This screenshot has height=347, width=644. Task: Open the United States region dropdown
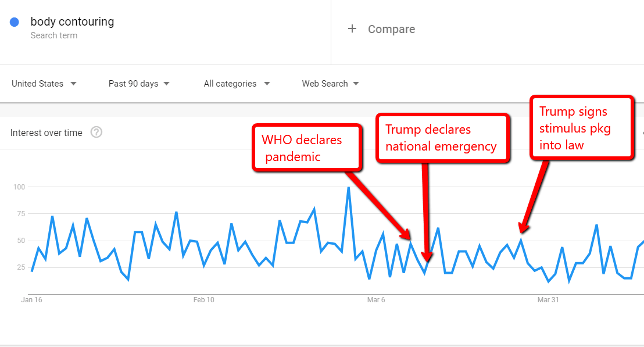44,84
